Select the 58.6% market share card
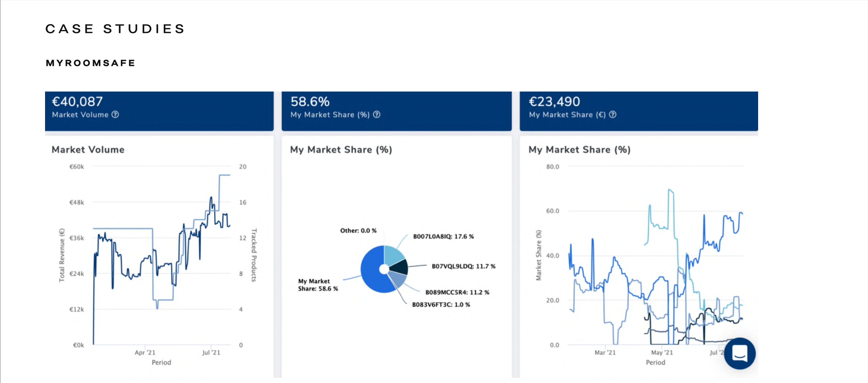The width and height of the screenshot is (868, 383). pyautogui.click(x=396, y=111)
